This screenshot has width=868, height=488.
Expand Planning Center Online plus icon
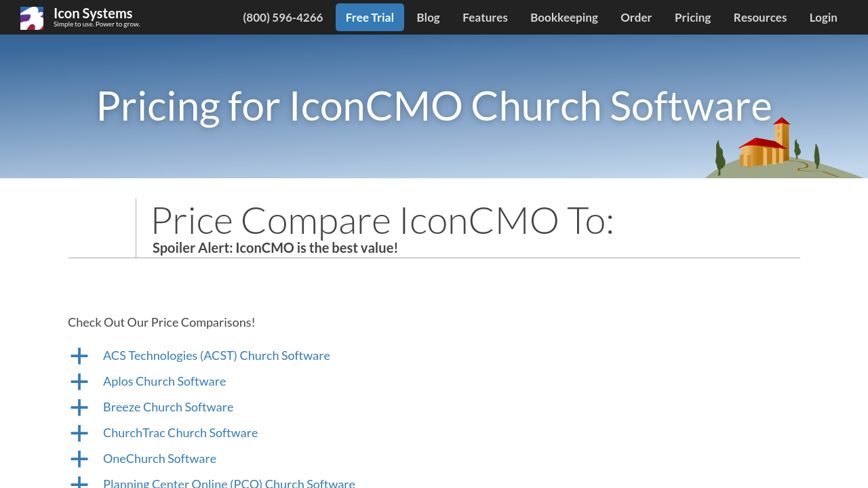pos(79,483)
